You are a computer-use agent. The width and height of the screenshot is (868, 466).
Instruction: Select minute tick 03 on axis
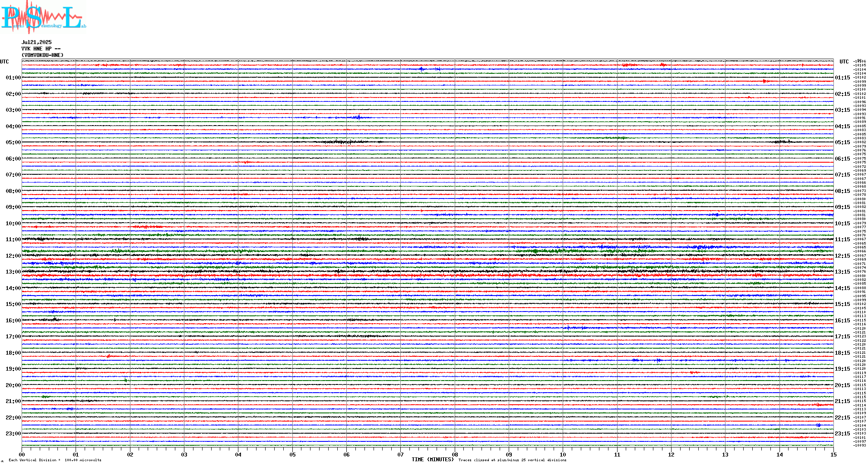tap(184, 454)
